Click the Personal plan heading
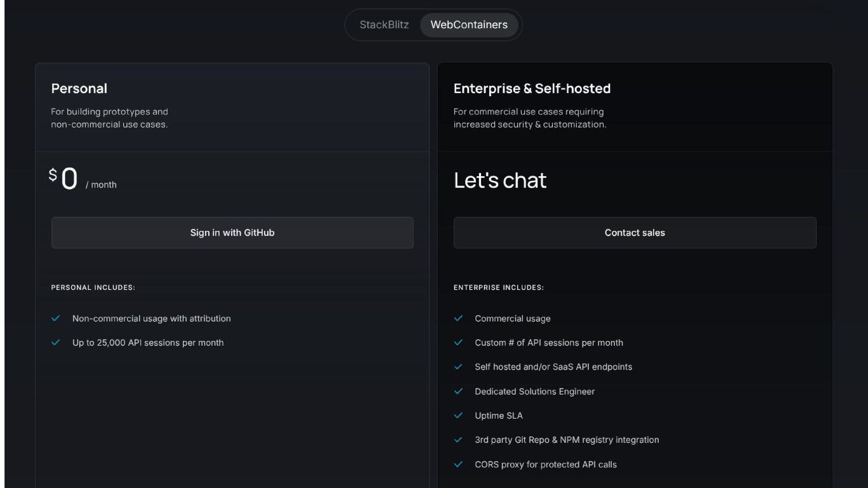 (x=79, y=89)
